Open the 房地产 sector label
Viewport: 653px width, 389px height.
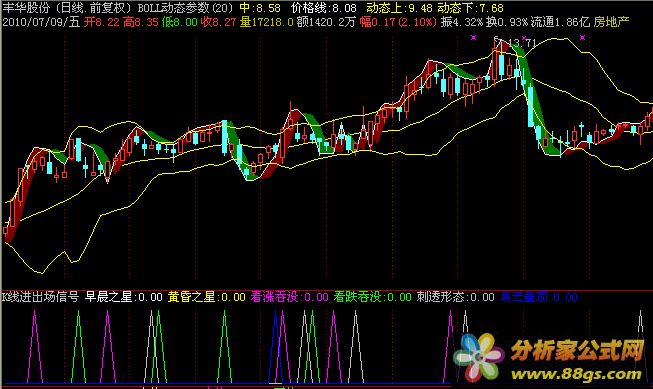(x=611, y=22)
